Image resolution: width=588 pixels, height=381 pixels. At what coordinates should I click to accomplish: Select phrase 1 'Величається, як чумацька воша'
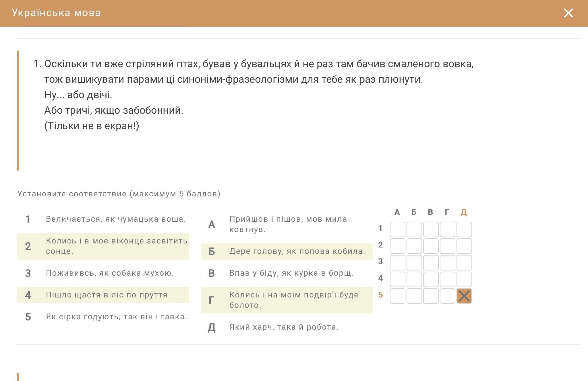(116, 219)
